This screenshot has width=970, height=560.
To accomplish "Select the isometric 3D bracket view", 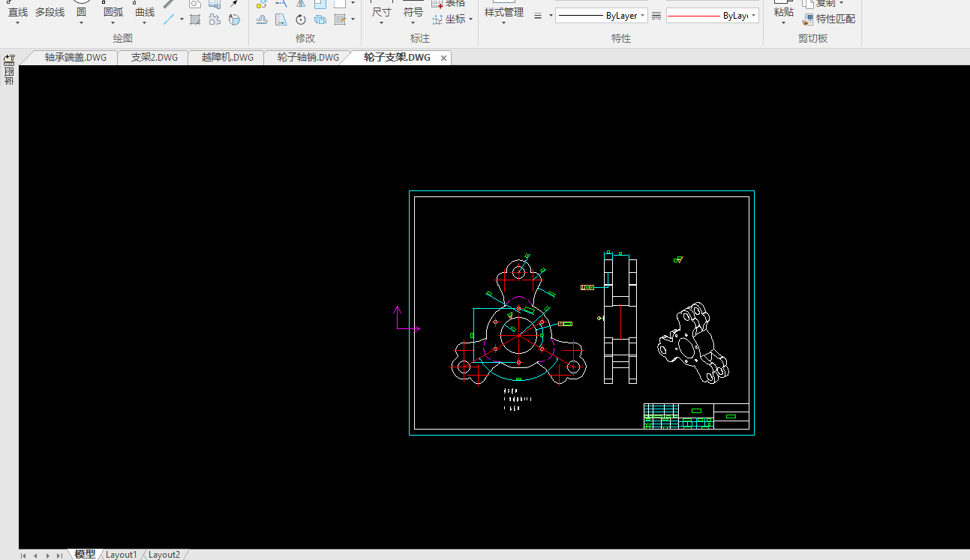I will click(693, 342).
